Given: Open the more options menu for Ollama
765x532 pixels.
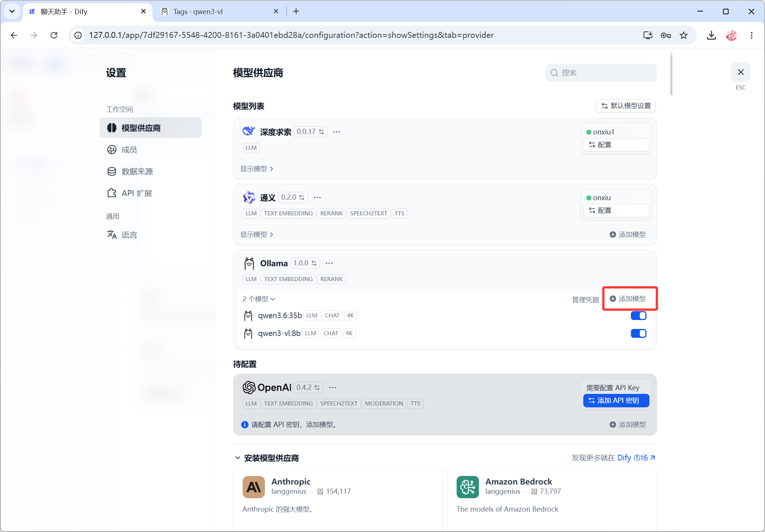Looking at the screenshot, I should 329,263.
